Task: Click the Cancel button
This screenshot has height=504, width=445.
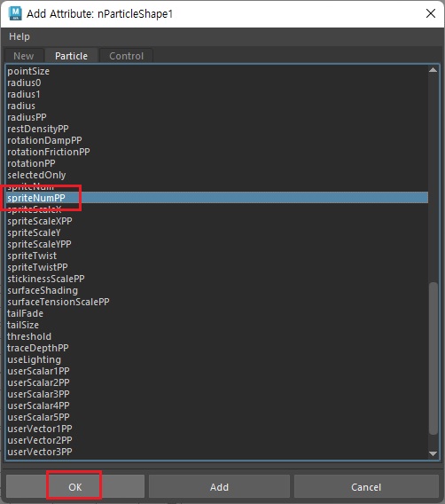Action: coord(366,487)
